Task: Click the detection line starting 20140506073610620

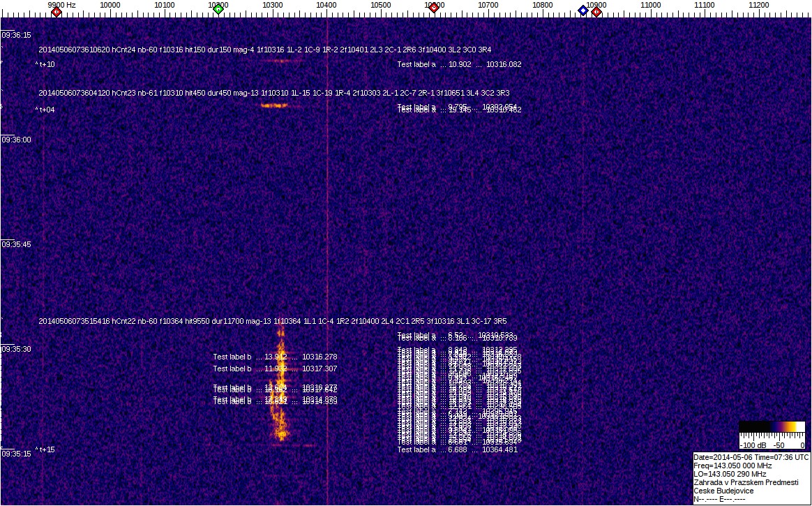Action: [x=264, y=50]
